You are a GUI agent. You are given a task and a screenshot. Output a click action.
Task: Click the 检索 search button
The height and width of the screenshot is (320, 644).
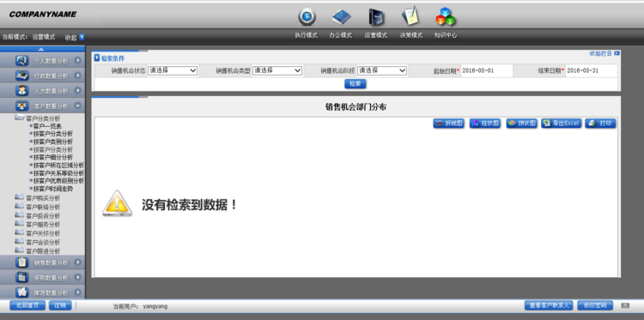coord(355,84)
